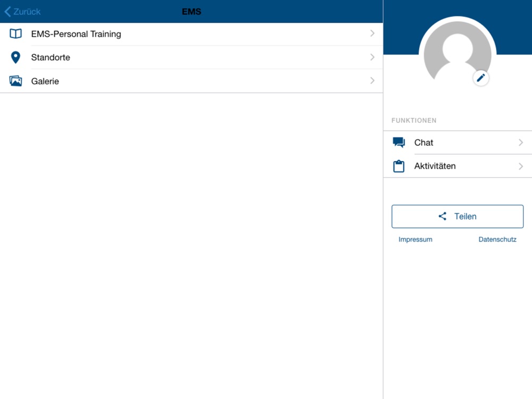Expand EMS-Personal Training row chevron
The height and width of the screenshot is (399, 532).
[372, 33]
